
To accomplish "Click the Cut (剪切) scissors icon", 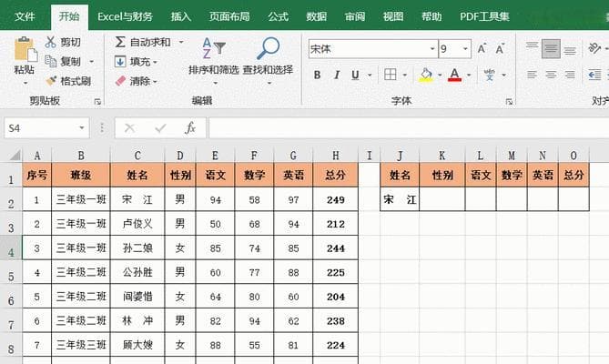I will pyautogui.click(x=50, y=42).
